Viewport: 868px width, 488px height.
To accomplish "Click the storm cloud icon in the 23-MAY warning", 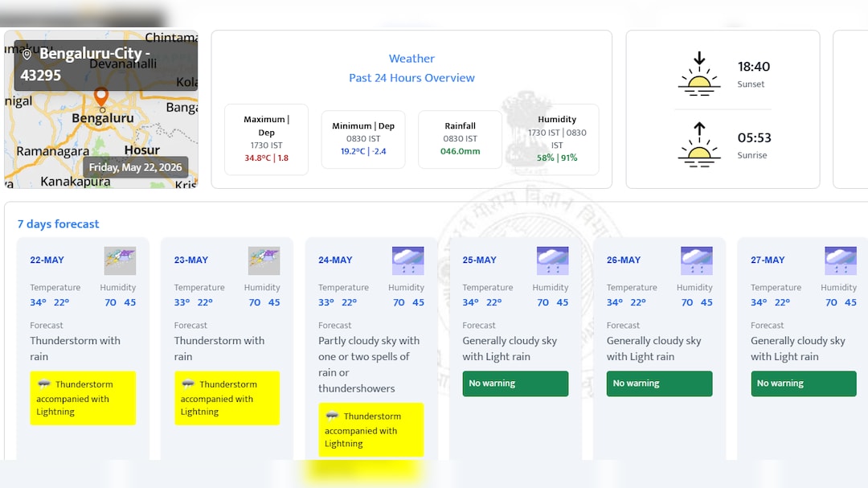I will 187,383.
